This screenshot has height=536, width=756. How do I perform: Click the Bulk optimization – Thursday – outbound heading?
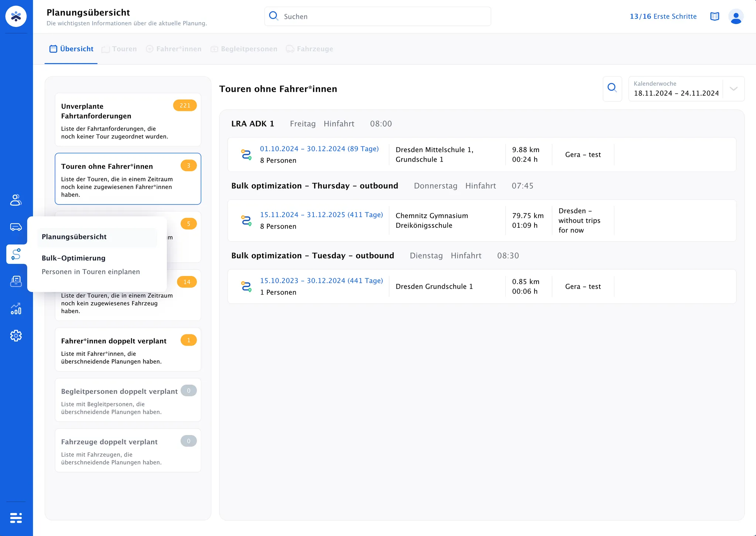[315, 186]
